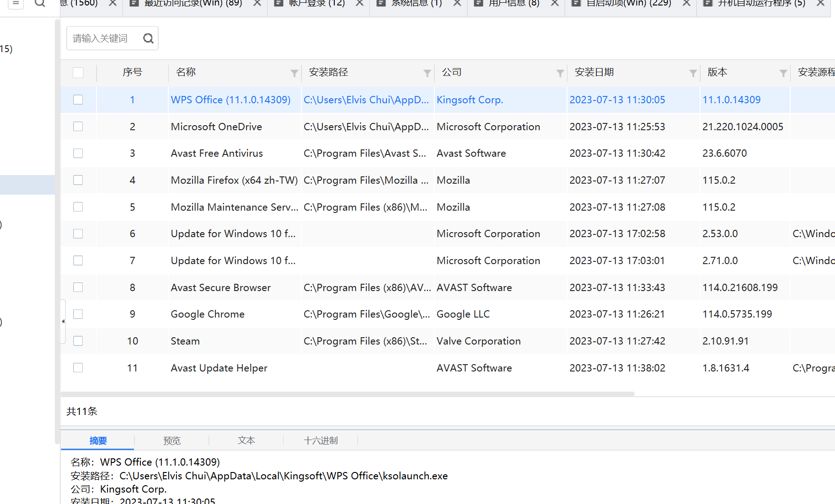The width and height of the screenshot is (835, 504).
Task: Check the box for row 7, version 2.71.0.0
Action: coord(78,260)
